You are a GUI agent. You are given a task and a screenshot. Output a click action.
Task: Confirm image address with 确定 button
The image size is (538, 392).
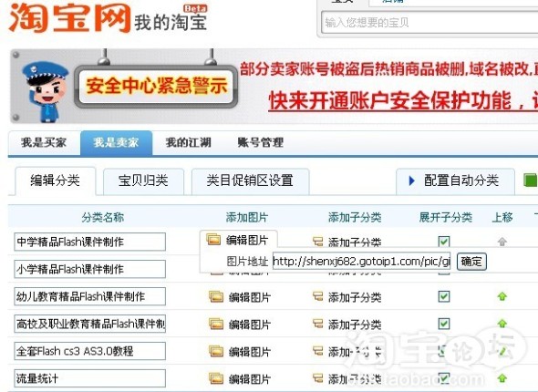coord(471,262)
